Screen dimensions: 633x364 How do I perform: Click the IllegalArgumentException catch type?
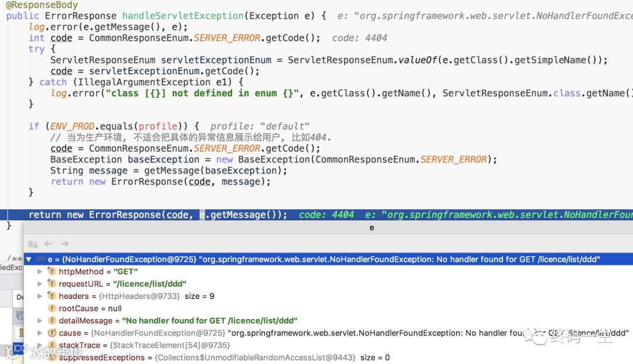(144, 82)
